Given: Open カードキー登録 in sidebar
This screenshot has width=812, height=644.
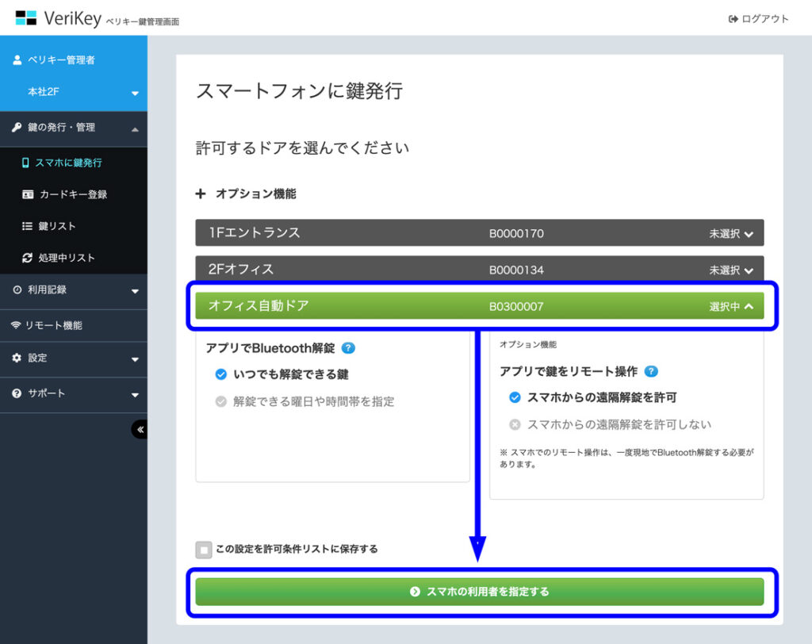Looking at the screenshot, I should pyautogui.click(x=72, y=194).
